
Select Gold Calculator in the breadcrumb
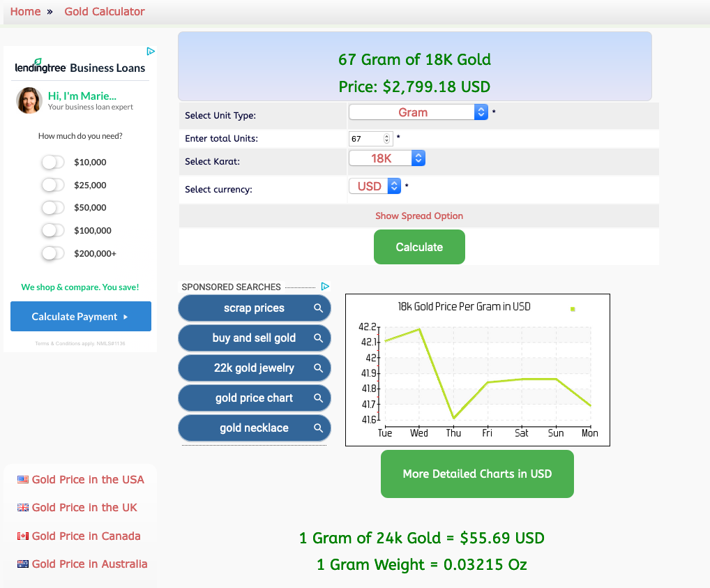coord(104,11)
